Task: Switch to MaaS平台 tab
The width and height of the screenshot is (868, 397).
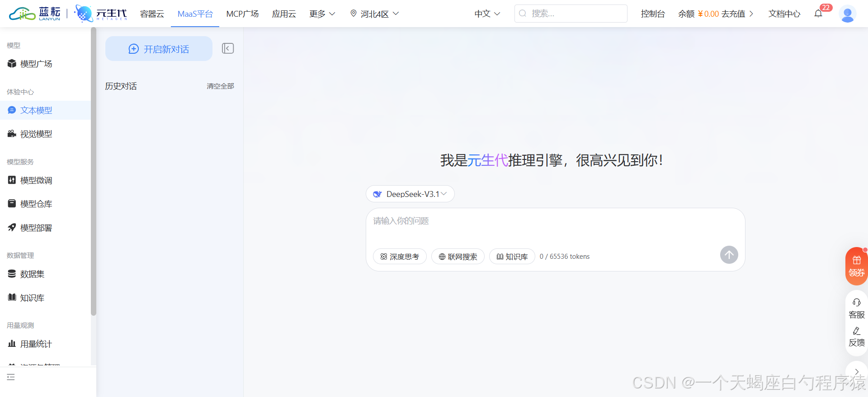Action: click(195, 14)
